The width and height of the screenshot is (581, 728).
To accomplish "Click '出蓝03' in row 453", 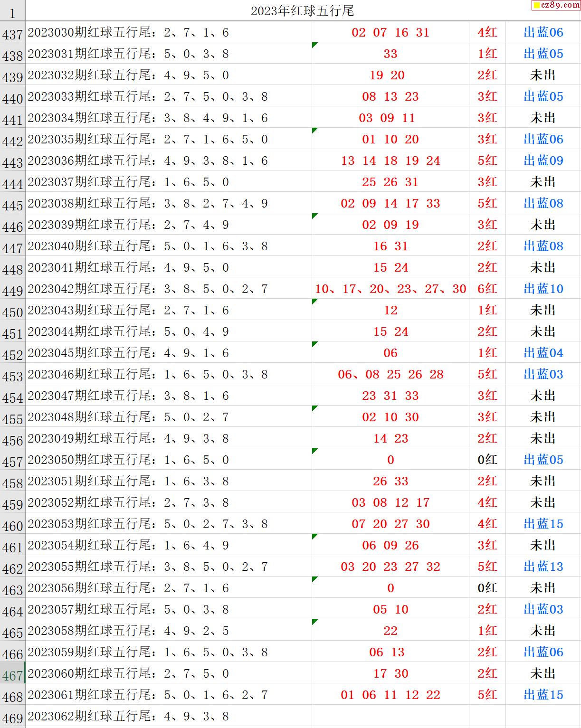I will click(543, 374).
